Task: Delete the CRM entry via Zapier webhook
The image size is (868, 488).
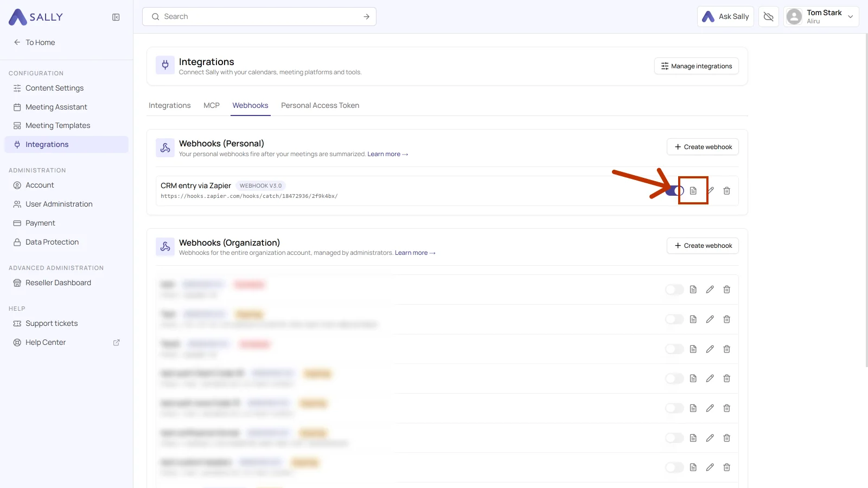Action: [x=727, y=191]
